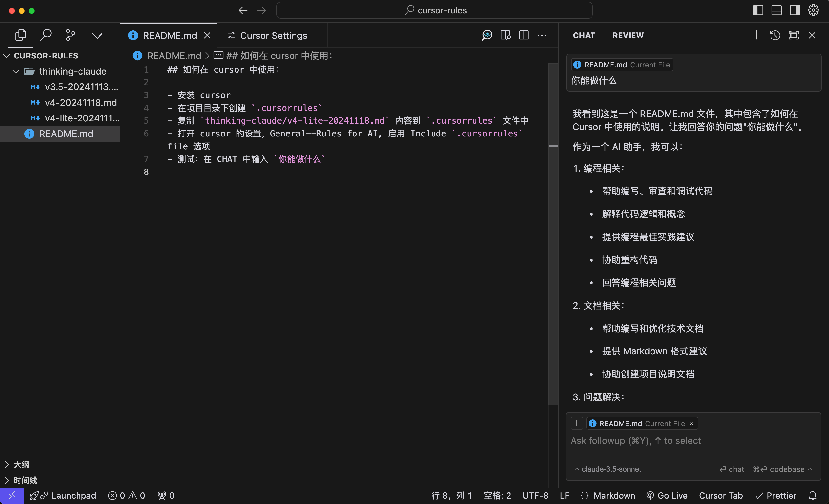Screen dimensions: 829x504
Task: Open the Source Control icon
Action: point(70,35)
